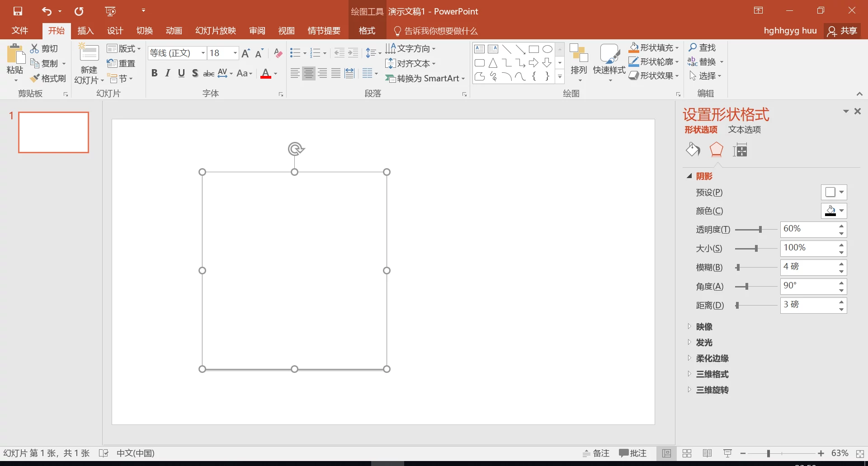868x466 pixels.
Task: Select slide 1 thumbnail
Action: pyautogui.click(x=53, y=132)
